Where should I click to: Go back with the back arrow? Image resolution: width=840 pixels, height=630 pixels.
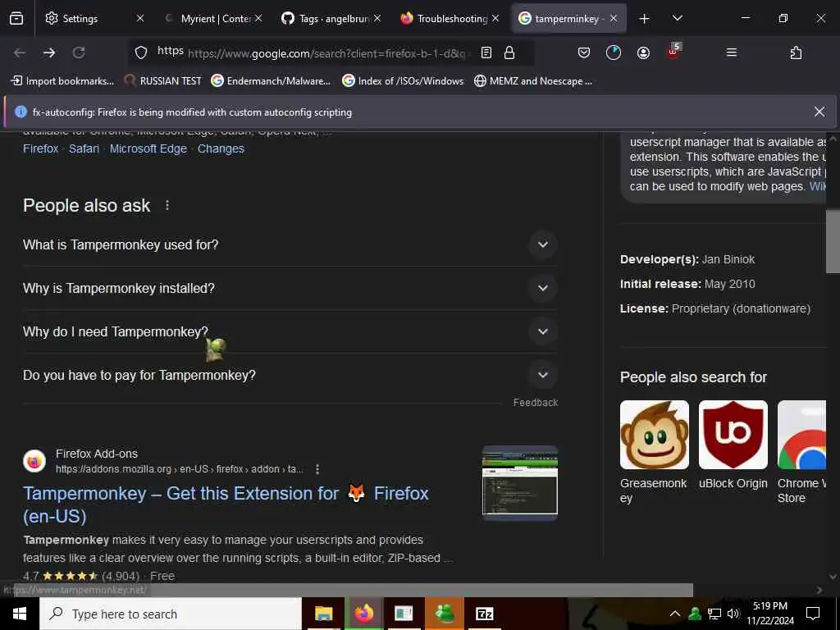pyautogui.click(x=20, y=52)
